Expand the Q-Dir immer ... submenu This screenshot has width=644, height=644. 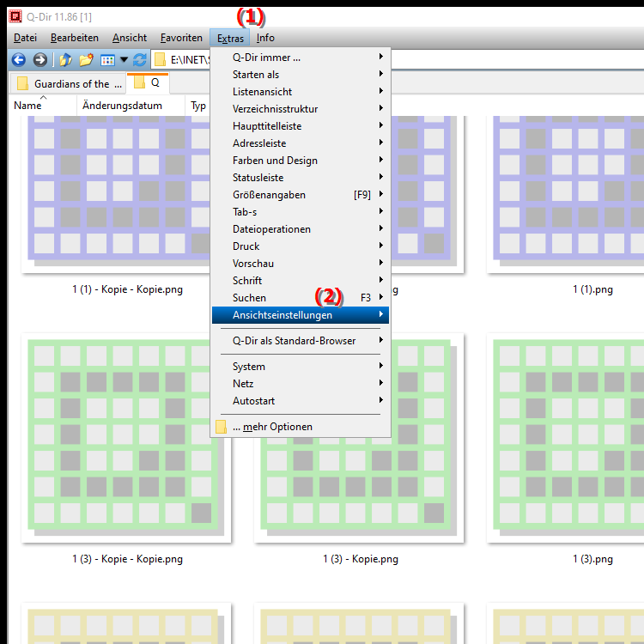[301, 57]
